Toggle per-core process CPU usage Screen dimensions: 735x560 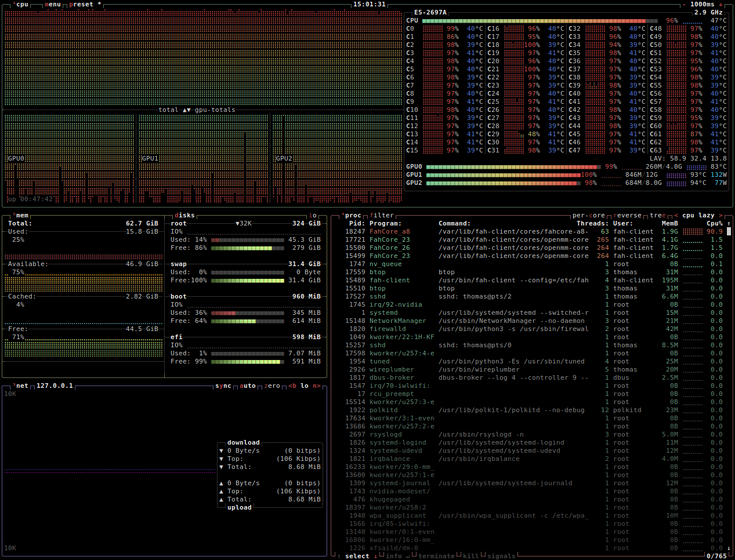(588, 216)
